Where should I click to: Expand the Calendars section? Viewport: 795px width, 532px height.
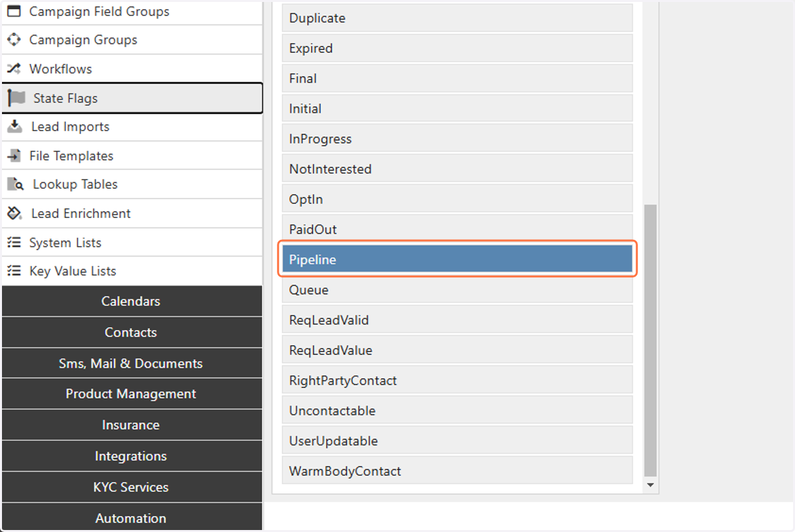click(132, 301)
